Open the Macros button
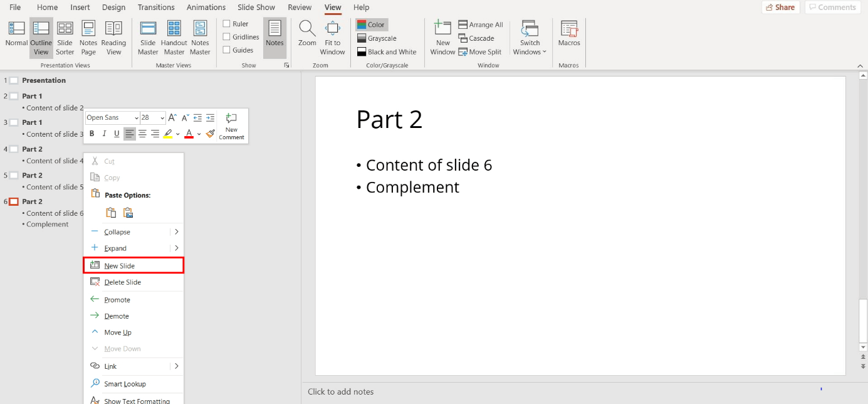868x404 pixels. (x=569, y=35)
